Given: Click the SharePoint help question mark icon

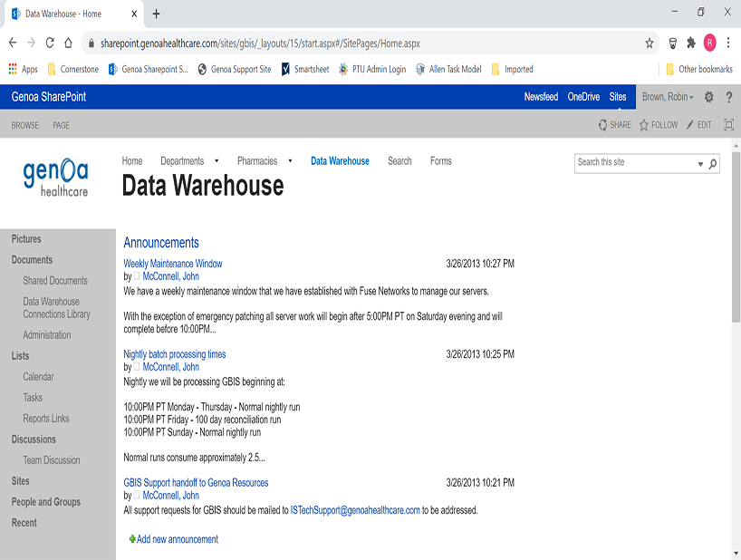Looking at the screenshot, I should pos(728,97).
